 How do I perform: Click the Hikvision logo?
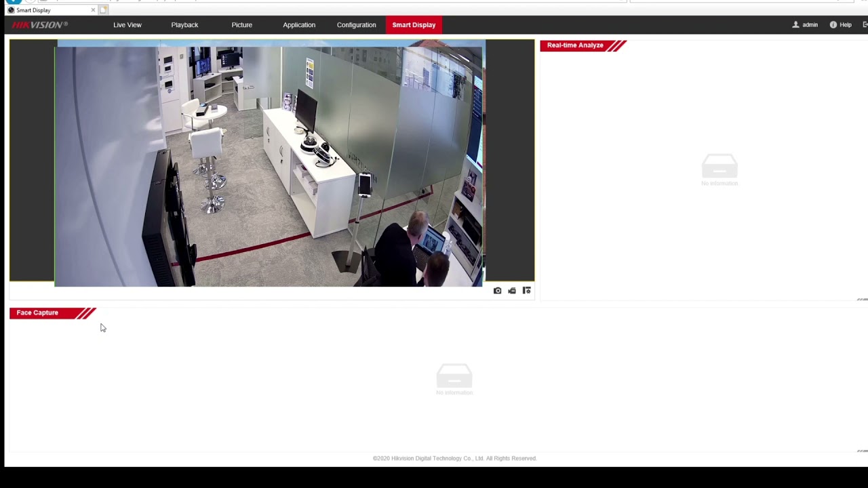pos(40,25)
